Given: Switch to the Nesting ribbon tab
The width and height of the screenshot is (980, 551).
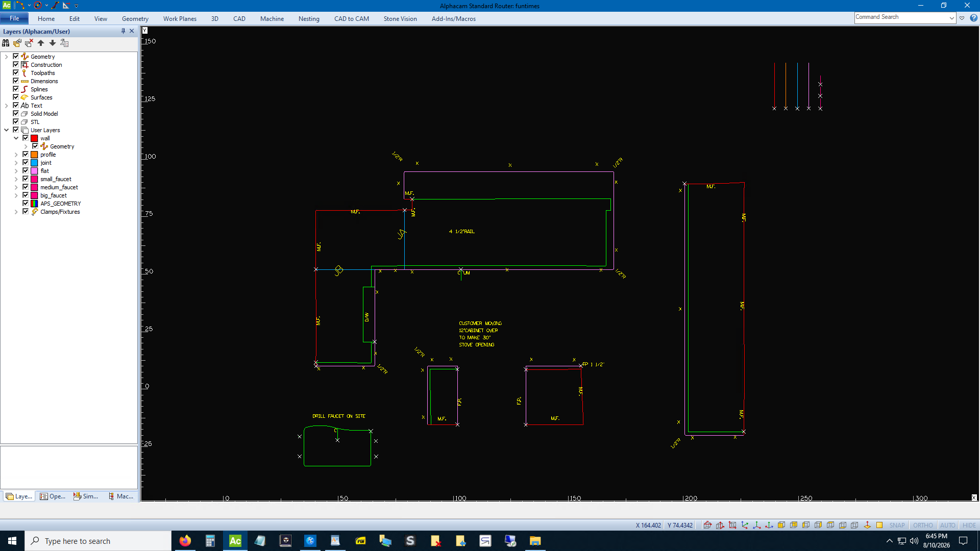Looking at the screenshot, I should click(x=309, y=19).
